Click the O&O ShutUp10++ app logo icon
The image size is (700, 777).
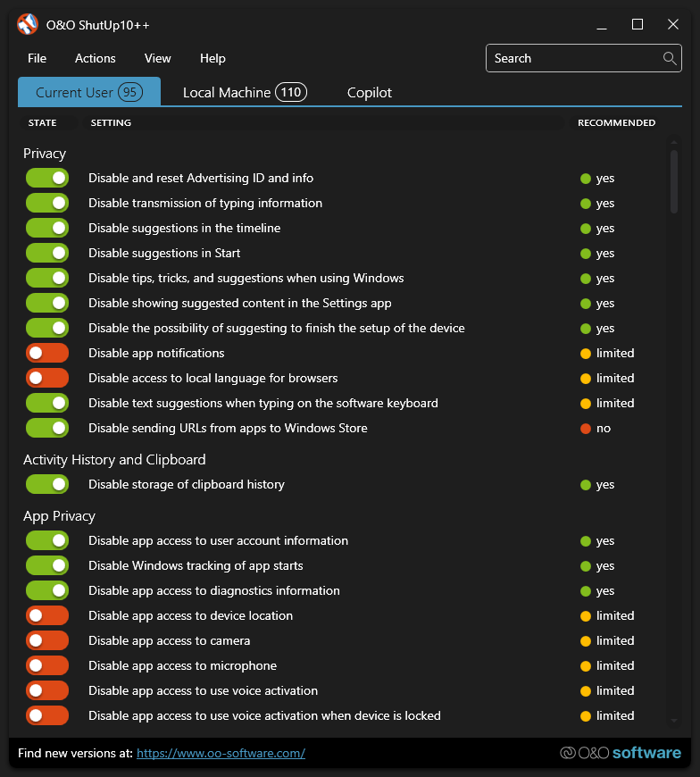pyautogui.click(x=28, y=25)
